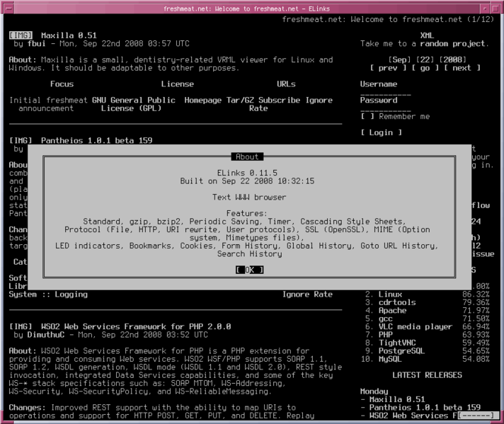Viewport: 504px width, 424px height.
Task: Open the Linux project in popularity list
Action: pyautogui.click(x=390, y=294)
